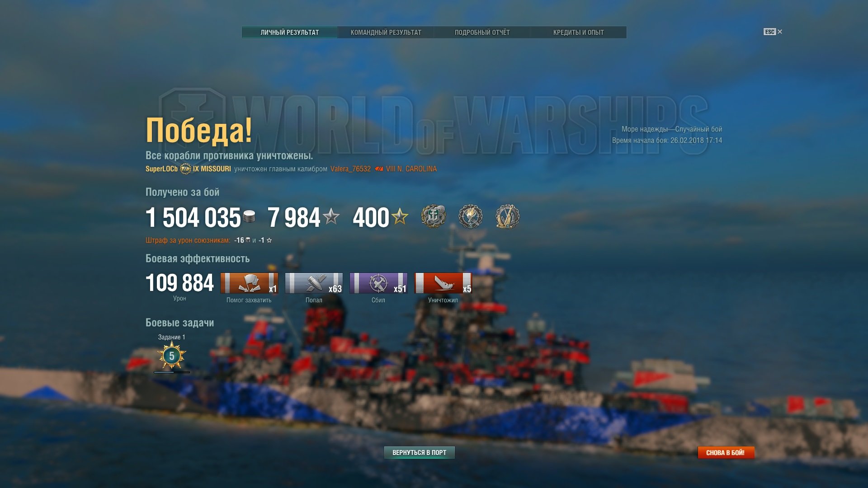Click the Уничтожил x5 ribbon icon

pos(443,283)
